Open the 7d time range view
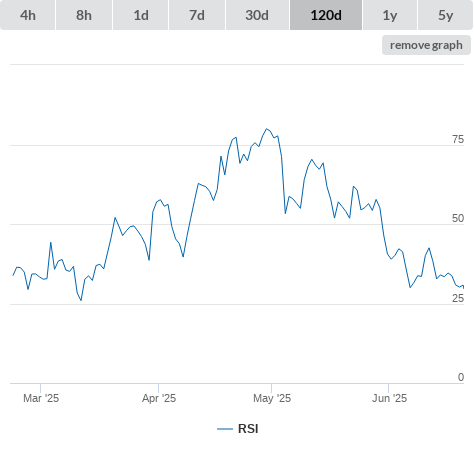474x455 pixels. 197,15
